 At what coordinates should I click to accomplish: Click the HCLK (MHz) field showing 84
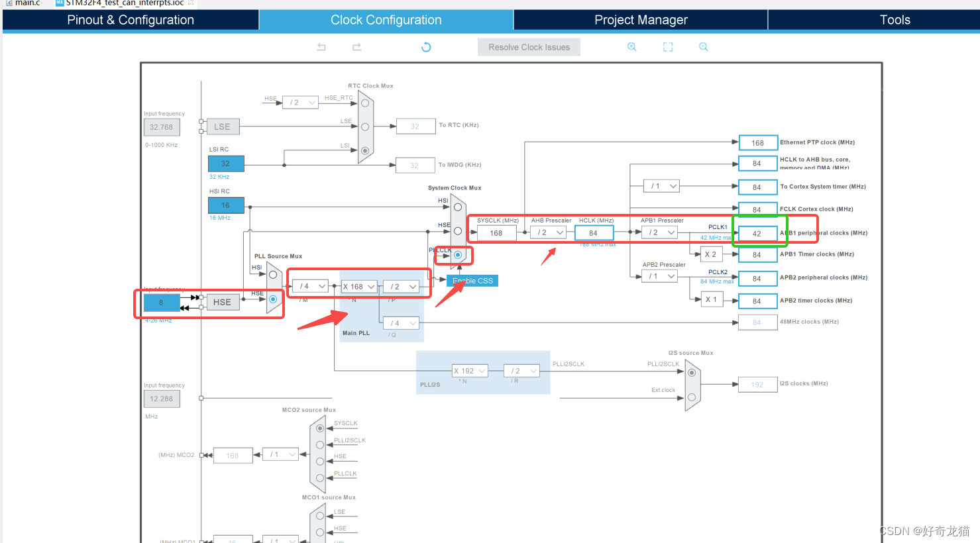click(x=594, y=233)
